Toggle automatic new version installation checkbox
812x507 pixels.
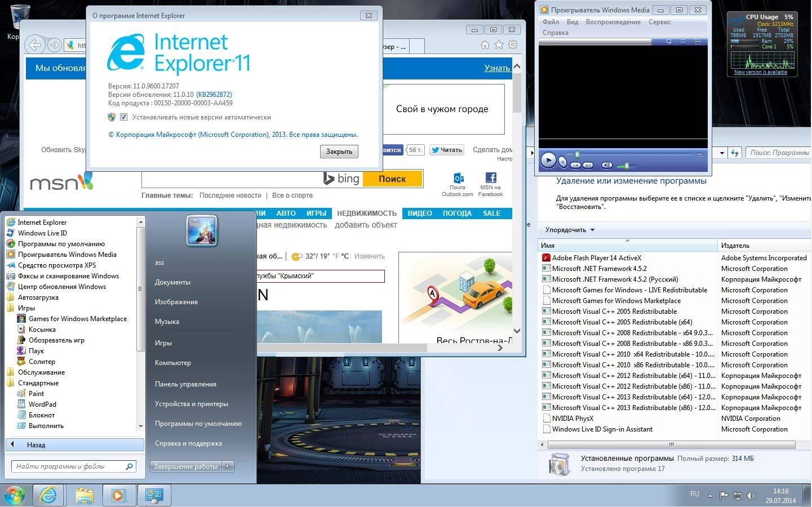pyautogui.click(x=123, y=117)
